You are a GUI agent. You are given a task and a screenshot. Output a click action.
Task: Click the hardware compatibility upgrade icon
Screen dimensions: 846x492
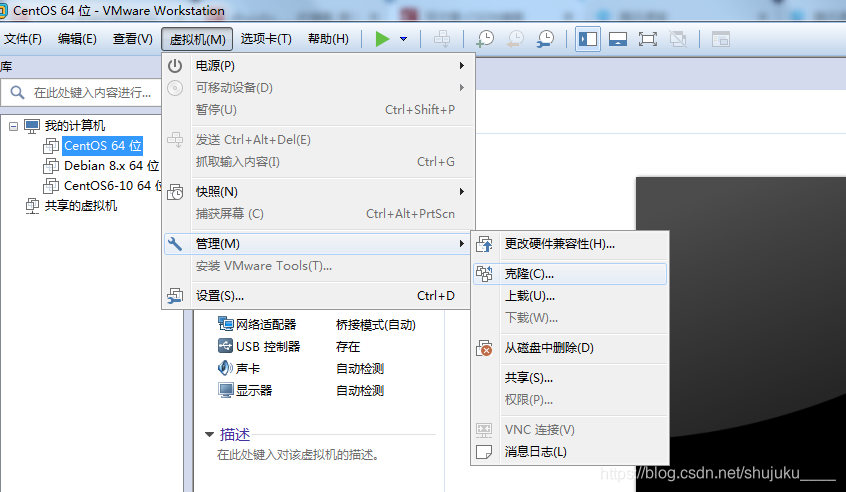click(484, 244)
